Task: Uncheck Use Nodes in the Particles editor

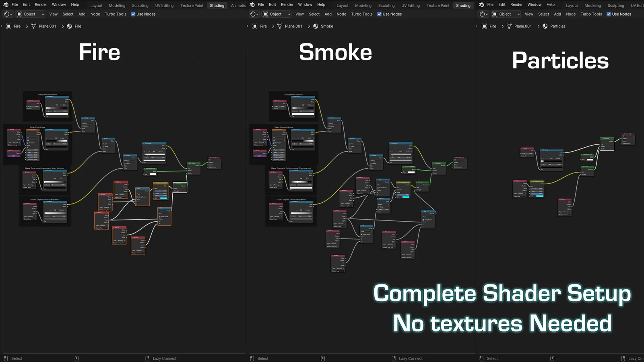Action: click(609, 14)
